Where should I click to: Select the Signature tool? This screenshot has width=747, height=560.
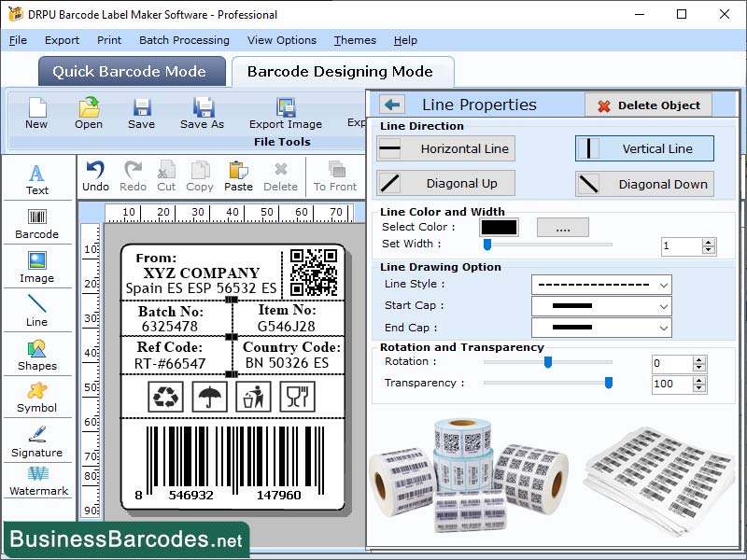point(37,441)
